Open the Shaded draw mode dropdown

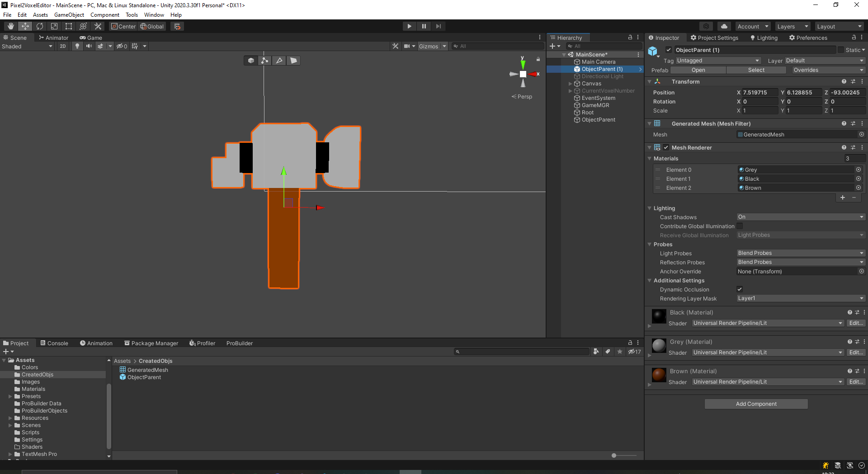27,46
